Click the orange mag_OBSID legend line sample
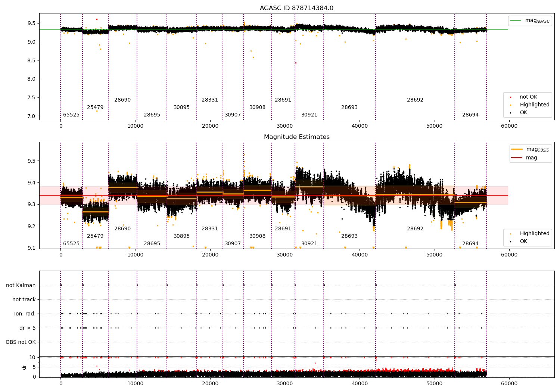Screen dimensions: 560x392 tap(517, 149)
